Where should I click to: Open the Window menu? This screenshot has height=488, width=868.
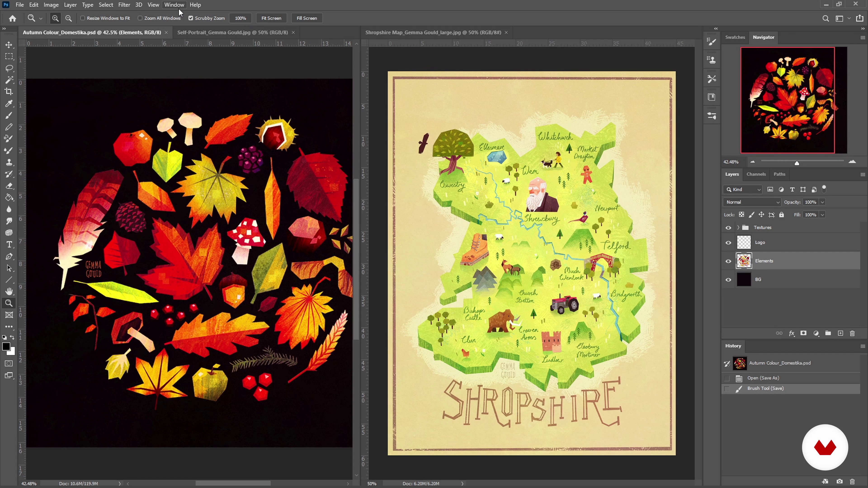[174, 5]
